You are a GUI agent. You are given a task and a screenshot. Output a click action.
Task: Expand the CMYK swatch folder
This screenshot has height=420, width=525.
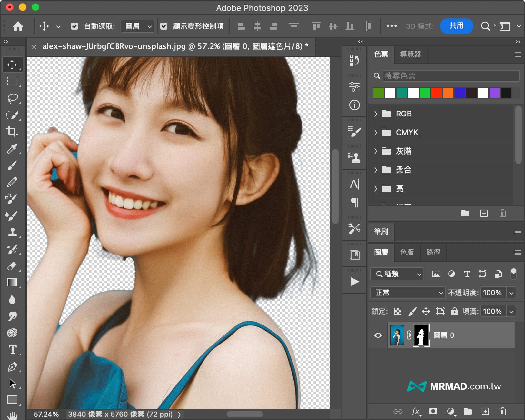[x=375, y=132]
